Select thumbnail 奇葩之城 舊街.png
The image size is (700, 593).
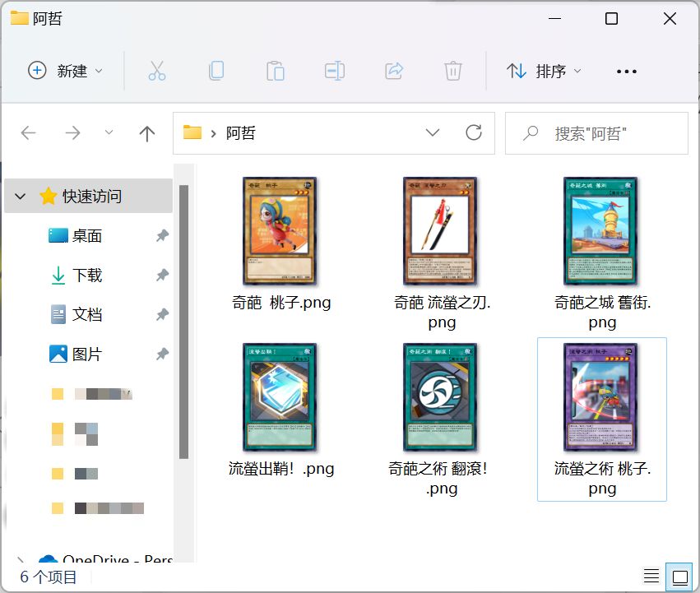(600, 231)
